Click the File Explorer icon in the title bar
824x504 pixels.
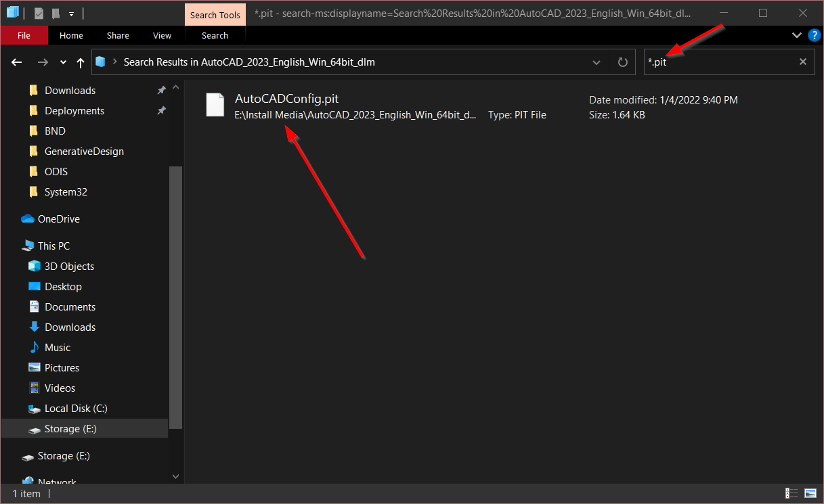click(x=12, y=12)
